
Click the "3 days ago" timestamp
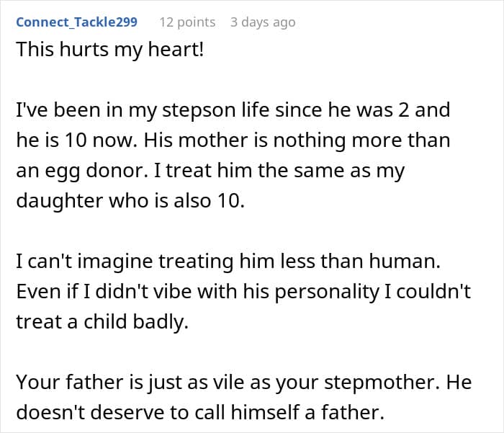[263, 22]
